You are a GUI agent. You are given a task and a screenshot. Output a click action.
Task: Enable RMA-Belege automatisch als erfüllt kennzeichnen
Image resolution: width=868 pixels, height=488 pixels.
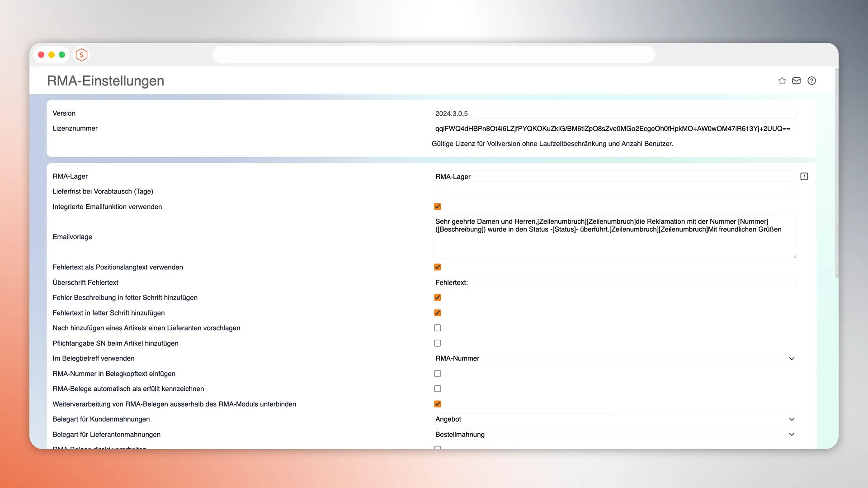tap(438, 389)
